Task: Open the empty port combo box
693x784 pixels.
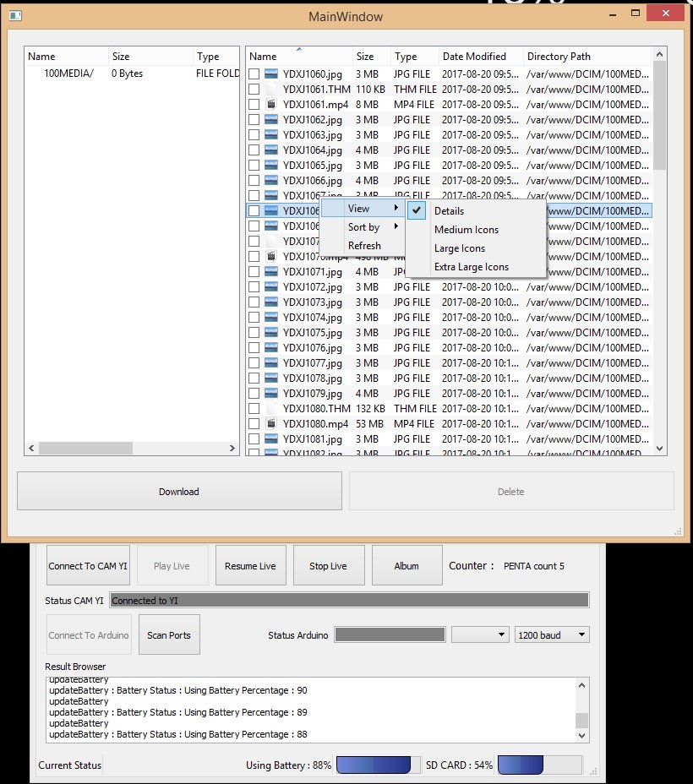Action: (x=480, y=635)
